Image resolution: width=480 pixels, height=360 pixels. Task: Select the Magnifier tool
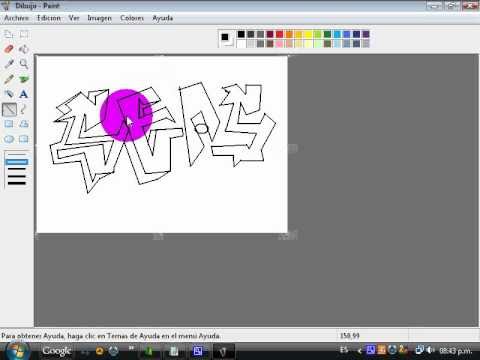23,64
